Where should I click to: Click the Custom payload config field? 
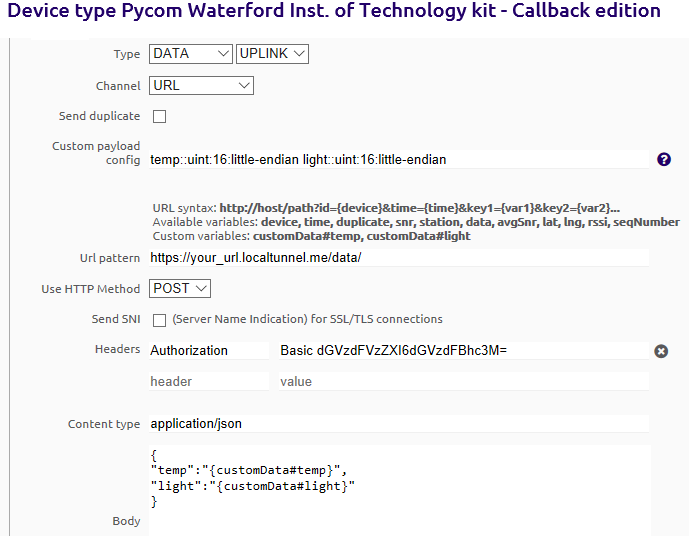click(x=399, y=159)
